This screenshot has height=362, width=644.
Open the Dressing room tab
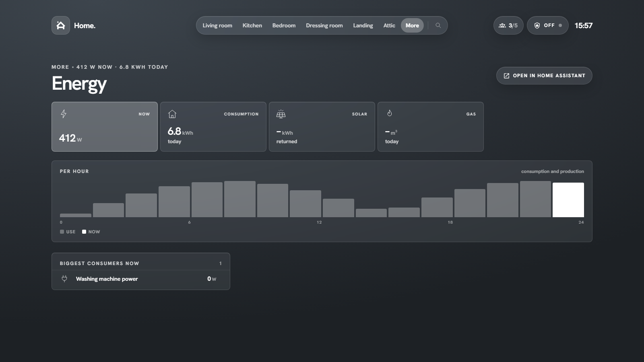pyautogui.click(x=324, y=25)
